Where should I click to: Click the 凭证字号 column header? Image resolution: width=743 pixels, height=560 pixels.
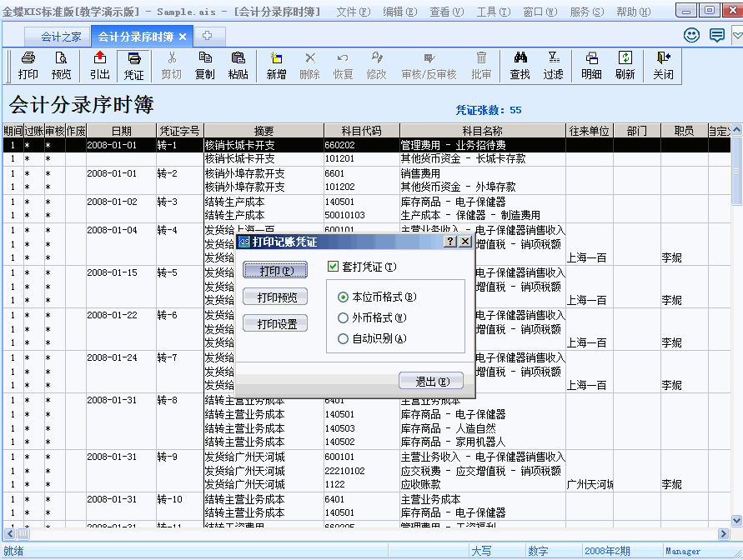[x=179, y=131]
